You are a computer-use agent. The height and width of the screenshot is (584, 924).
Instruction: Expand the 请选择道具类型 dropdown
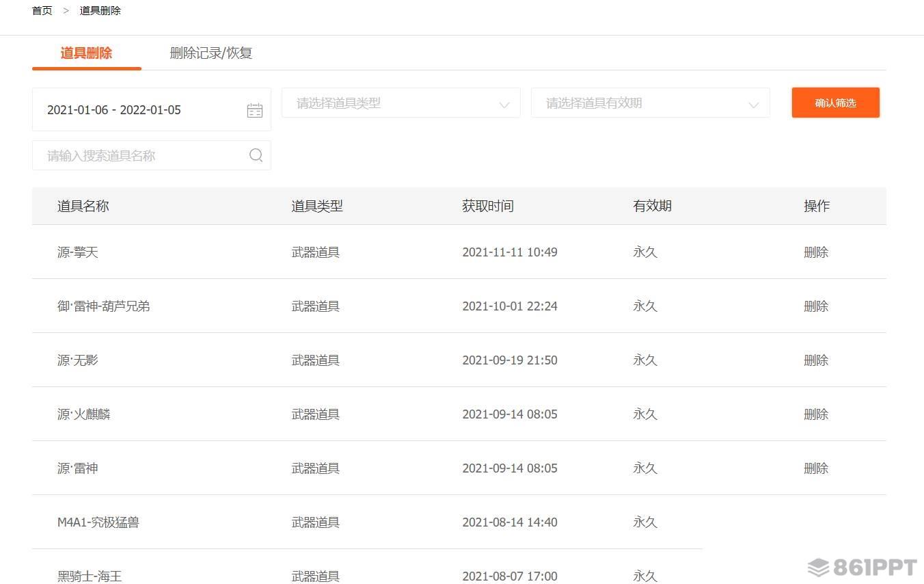[401, 103]
